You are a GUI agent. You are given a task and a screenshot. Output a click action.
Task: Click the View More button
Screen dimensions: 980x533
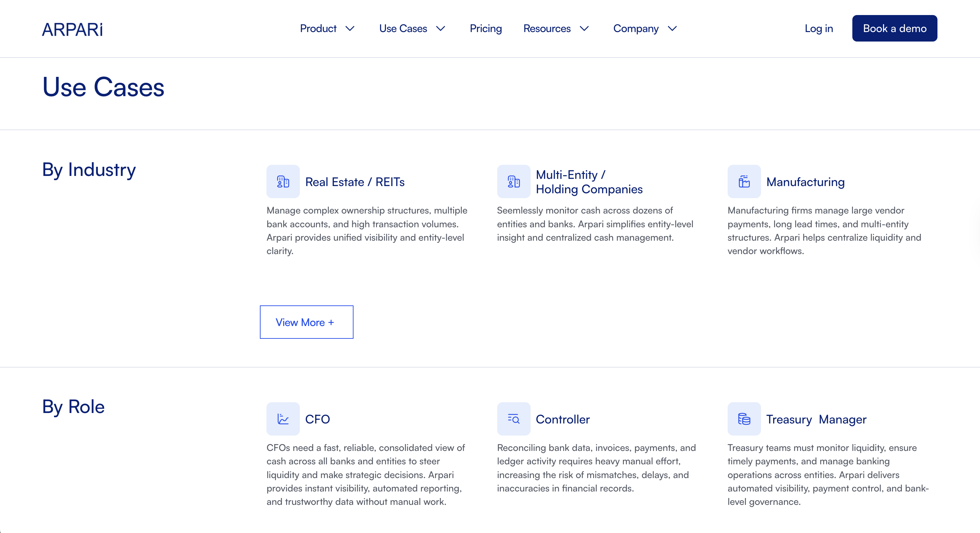point(306,322)
